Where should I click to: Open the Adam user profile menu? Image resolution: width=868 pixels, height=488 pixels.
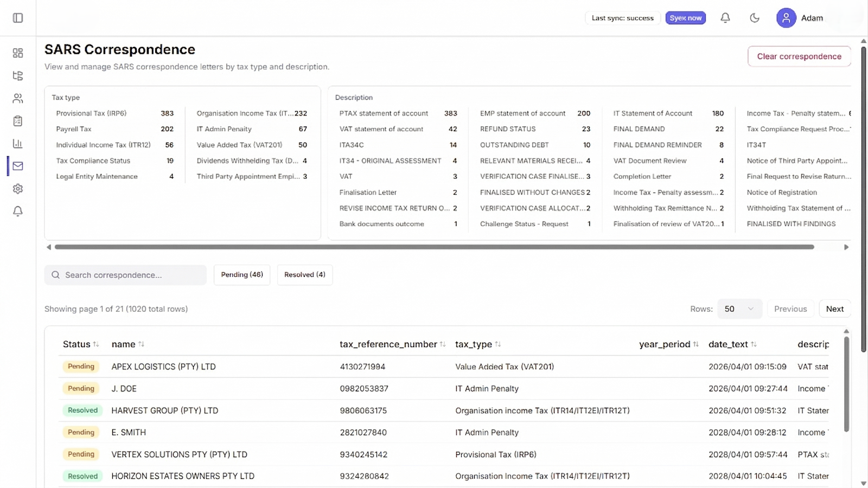pos(800,18)
